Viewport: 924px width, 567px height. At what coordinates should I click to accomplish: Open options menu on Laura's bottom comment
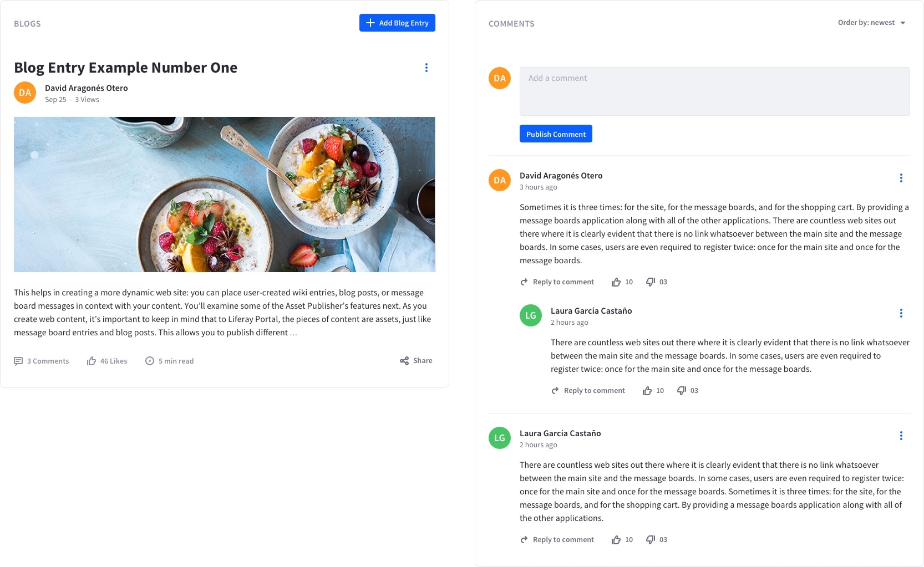point(901,436)
